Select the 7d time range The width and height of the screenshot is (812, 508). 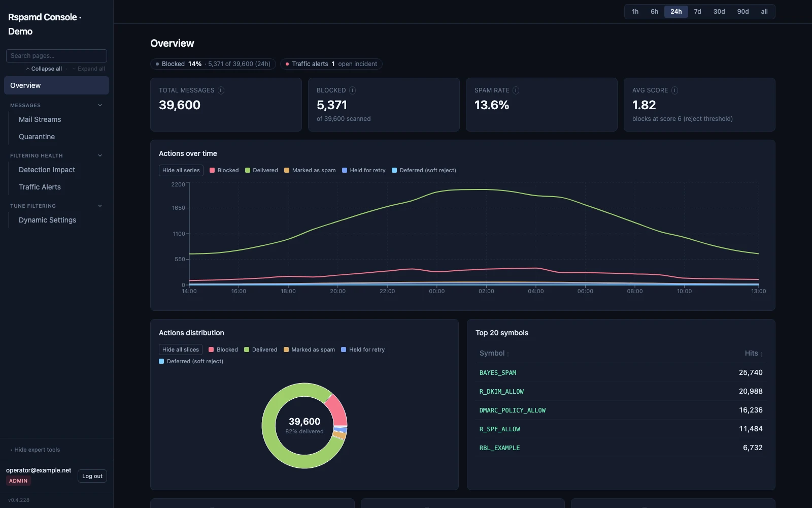[698, 12]
